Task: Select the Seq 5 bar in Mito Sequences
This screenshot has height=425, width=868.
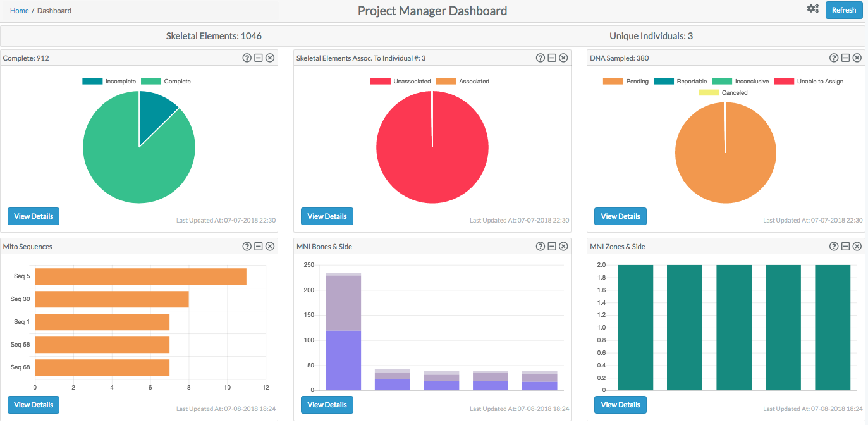Action: pyautogui.click(x=140, y=276)
